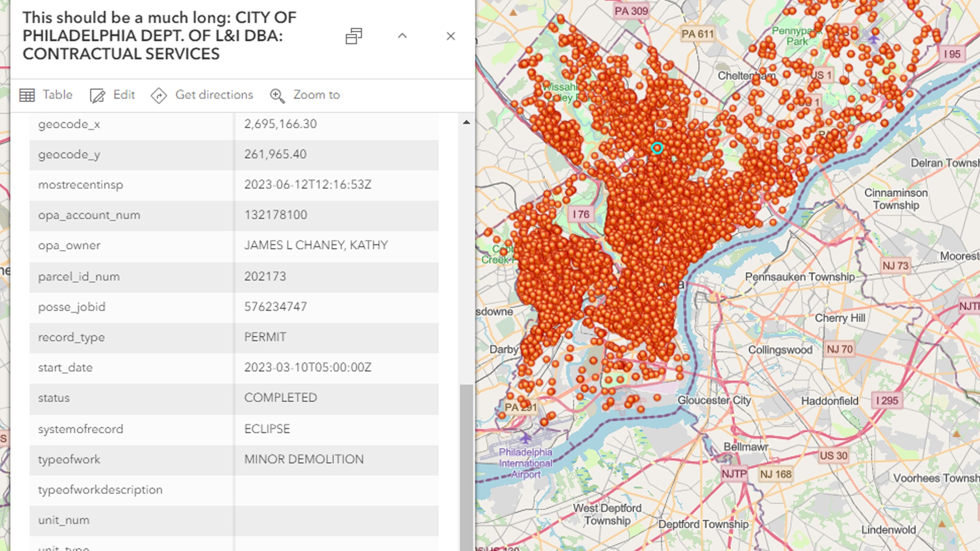
Task: Click the I 95 highway shield on map
Action: click(952, 54)
